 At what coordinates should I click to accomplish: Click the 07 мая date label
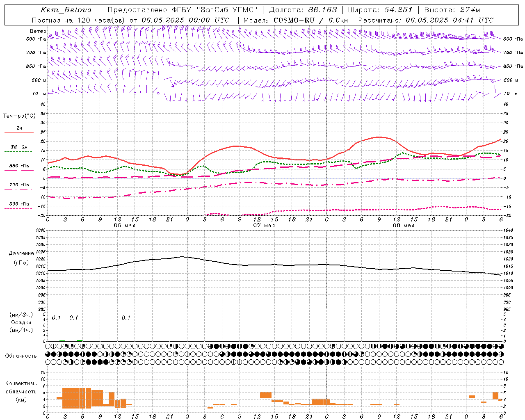point(264,225)
